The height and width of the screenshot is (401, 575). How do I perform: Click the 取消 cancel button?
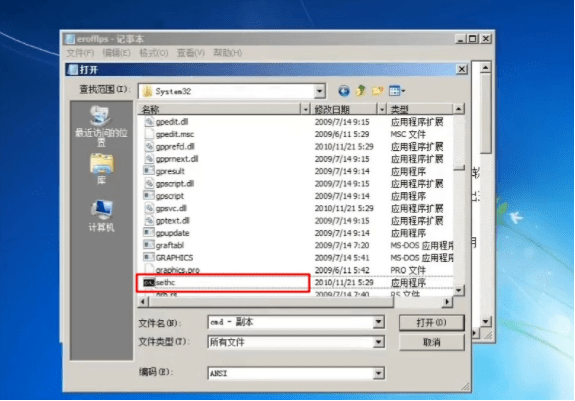pos(431,342)
